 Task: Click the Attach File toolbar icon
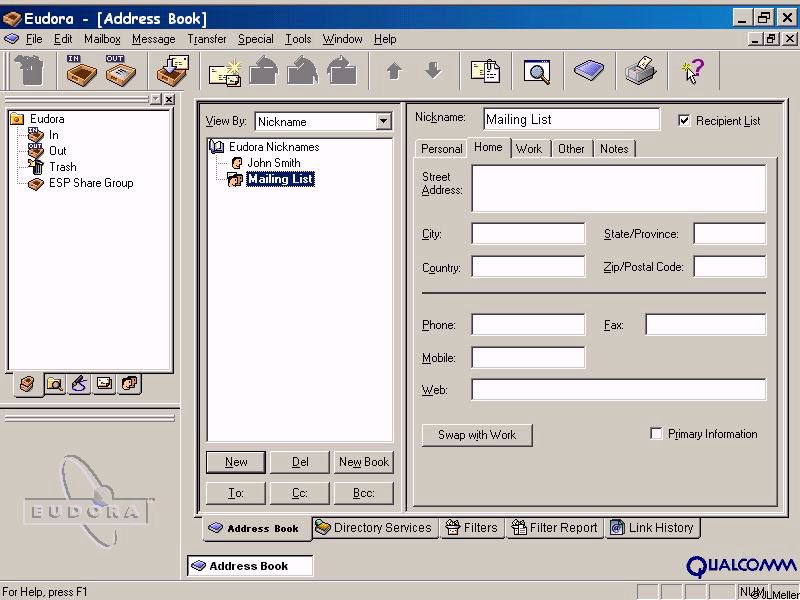click(x=485, y=71)
